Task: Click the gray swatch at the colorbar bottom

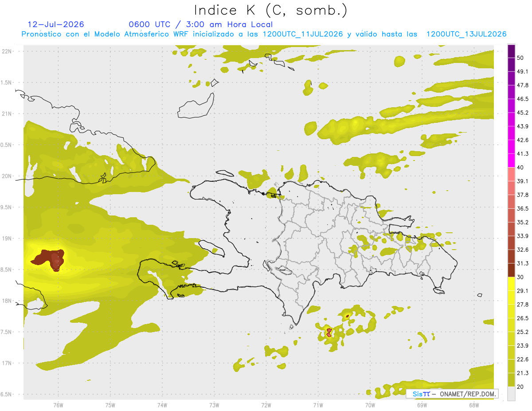Action: pyautogui.click(x=511, y=394)
